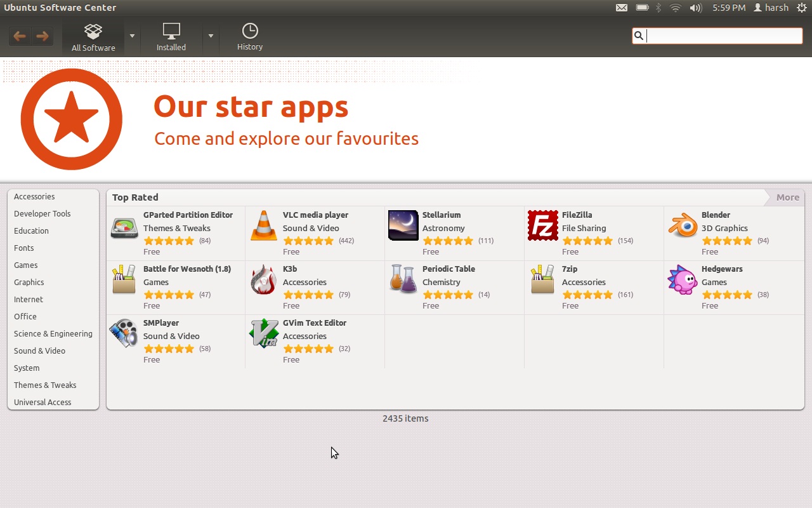Open the Science & Engineering category
The width and height of the screenshot is (812, 508).
[x=53, y=334]
